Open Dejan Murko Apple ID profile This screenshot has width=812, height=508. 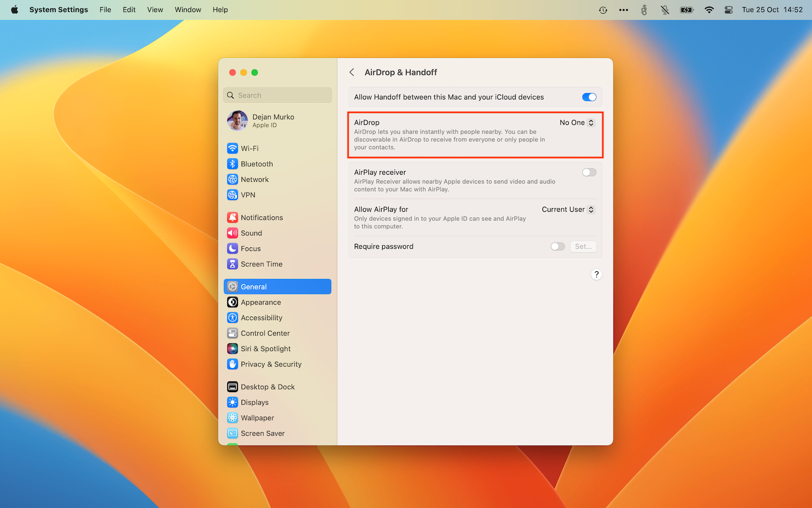tap(273, 121)
